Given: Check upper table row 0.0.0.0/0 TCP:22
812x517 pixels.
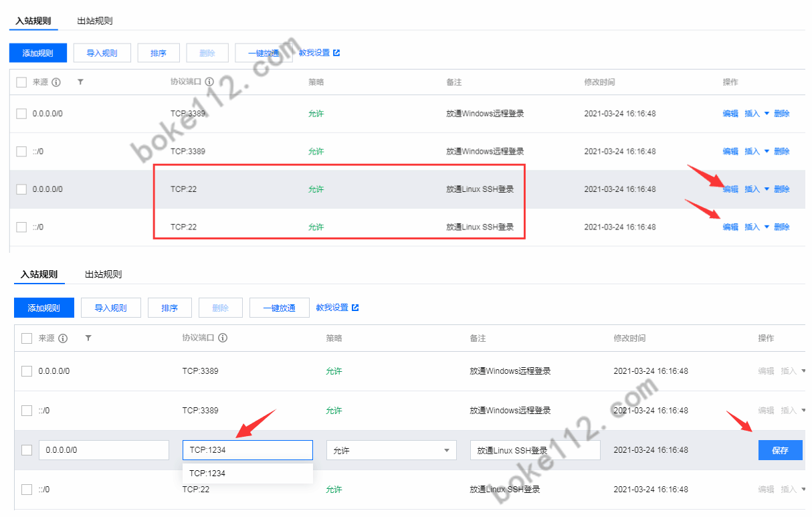Looking at the screenshot, I should (x=21, y=189).
